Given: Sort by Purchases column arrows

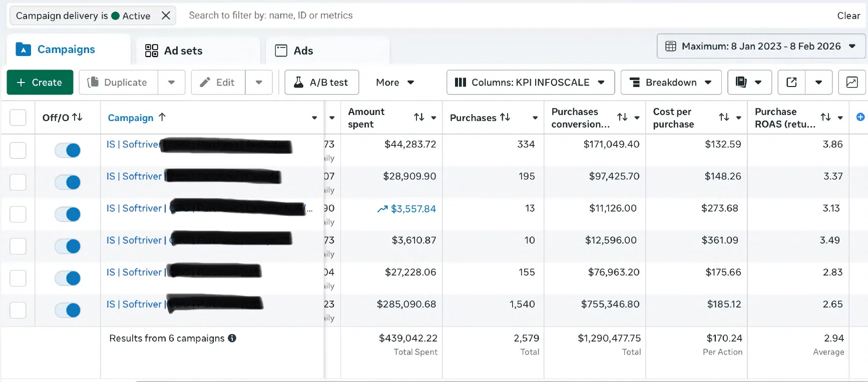Looking at the screenshot, I should tap(505, 117).
